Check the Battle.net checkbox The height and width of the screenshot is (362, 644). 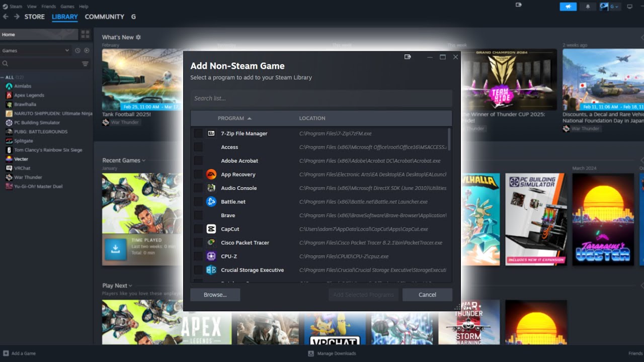[x=198, y=202]
